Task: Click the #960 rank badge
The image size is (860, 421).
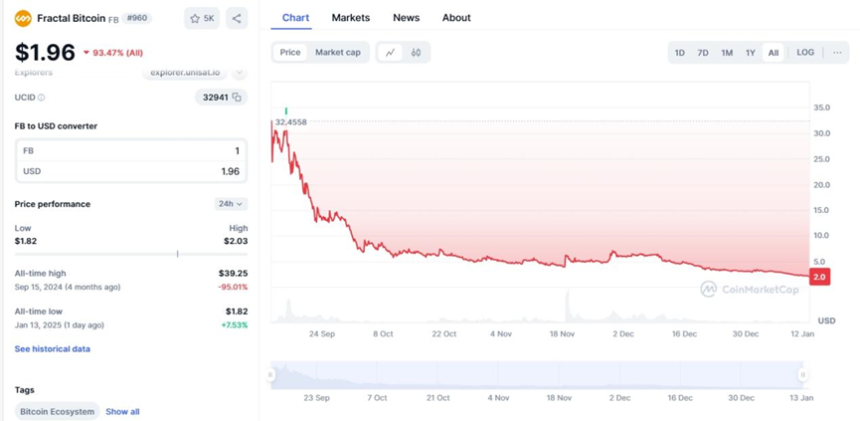Action: (136, 18)
